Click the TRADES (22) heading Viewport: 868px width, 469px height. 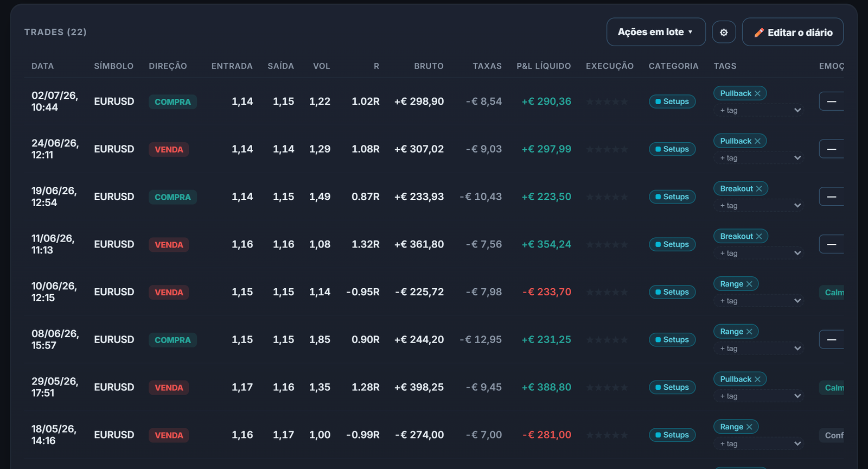[55, 32]
